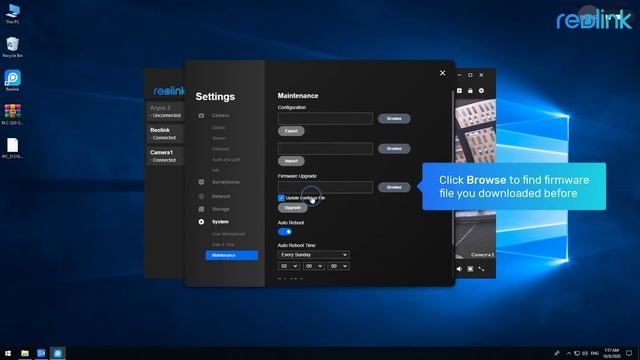Open the Windows Start menu
This screenshot has height=360, width=640.
pos(8,353)
